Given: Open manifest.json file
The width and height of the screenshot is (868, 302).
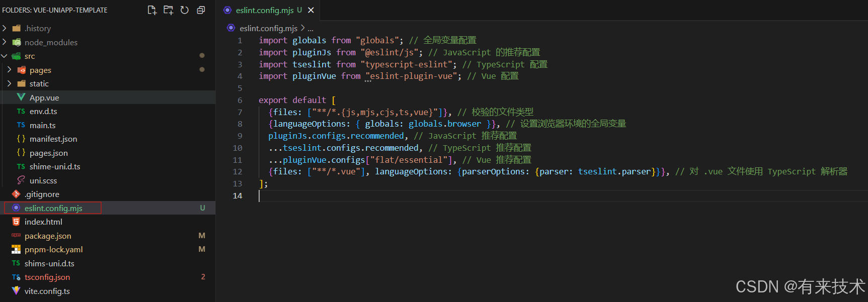Looking at the screenshot, I should point(53,139).
